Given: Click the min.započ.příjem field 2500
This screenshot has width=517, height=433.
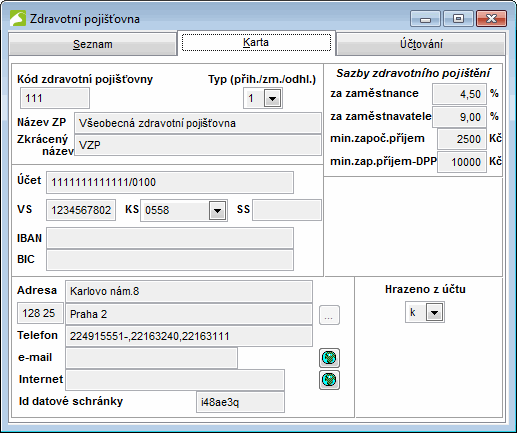Looking at the screenshot, I should pyautogui.click(x=462, y=139).
